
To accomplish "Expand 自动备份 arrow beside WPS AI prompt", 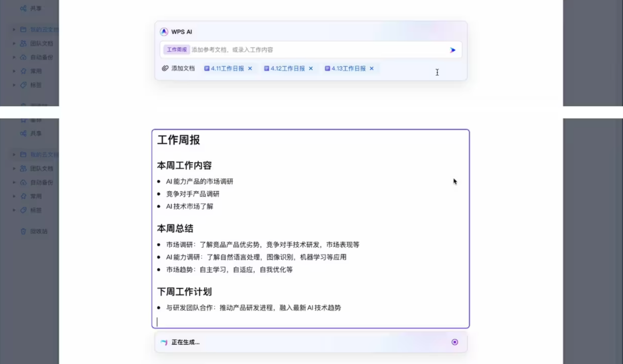I will (14, 57).
